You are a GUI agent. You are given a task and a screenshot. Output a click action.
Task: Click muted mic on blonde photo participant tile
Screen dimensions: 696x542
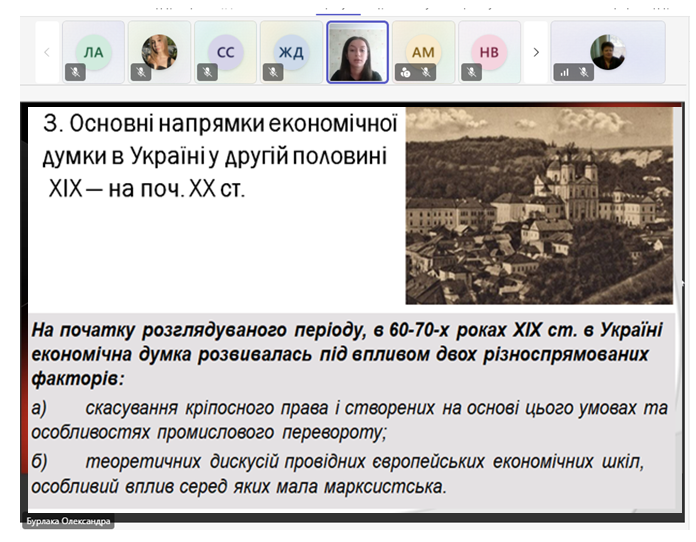pyautogui.click(x=141, y=72)
